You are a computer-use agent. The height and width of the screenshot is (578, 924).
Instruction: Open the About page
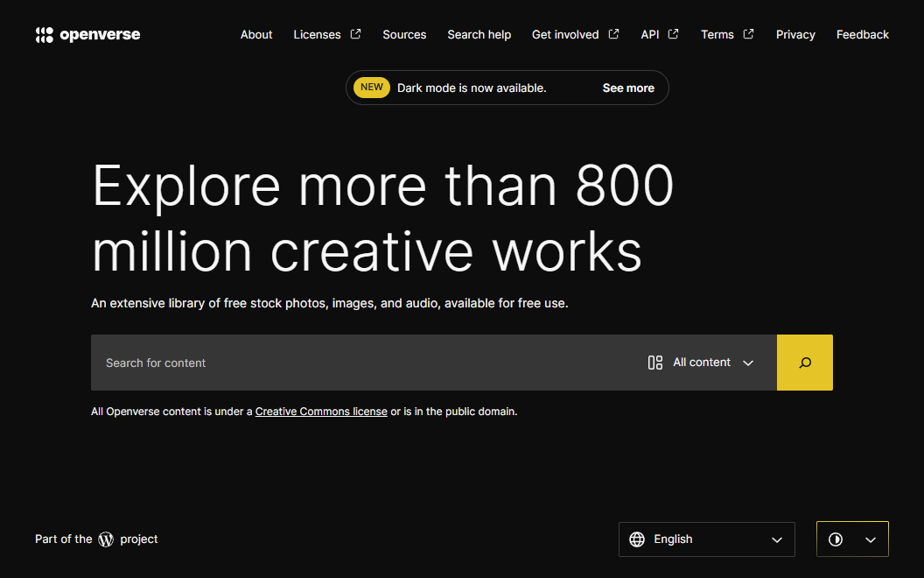(256, 34)
